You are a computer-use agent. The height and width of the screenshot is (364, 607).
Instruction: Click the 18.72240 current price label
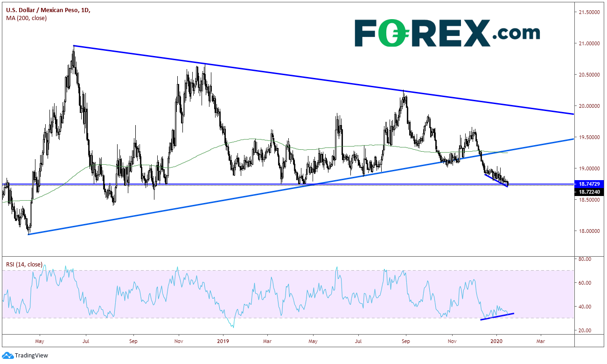(590, 191)
